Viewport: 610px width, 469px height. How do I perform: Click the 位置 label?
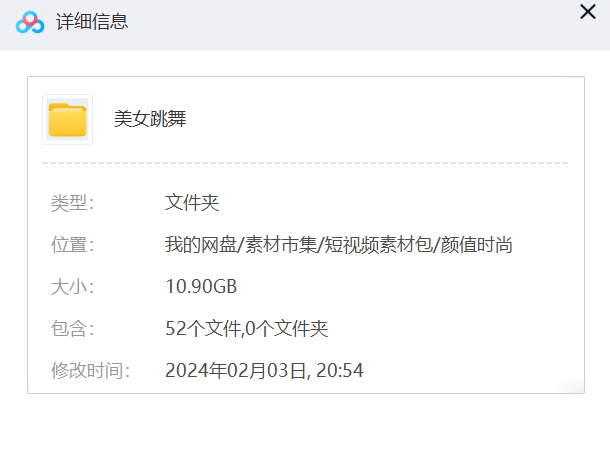click(72, 245)
